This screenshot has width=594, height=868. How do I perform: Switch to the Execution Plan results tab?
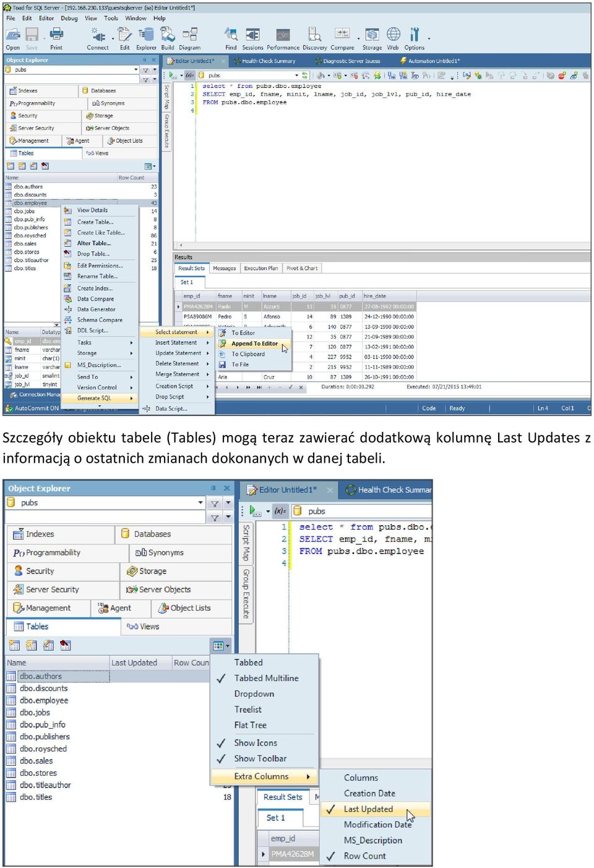click(x=260, y=269)
